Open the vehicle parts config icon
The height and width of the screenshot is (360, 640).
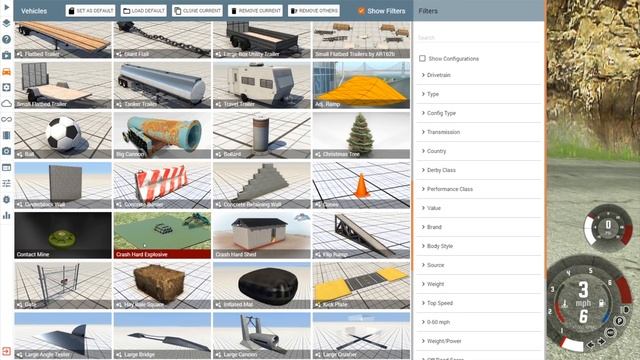pyautogui.click(x=6, y=87)
